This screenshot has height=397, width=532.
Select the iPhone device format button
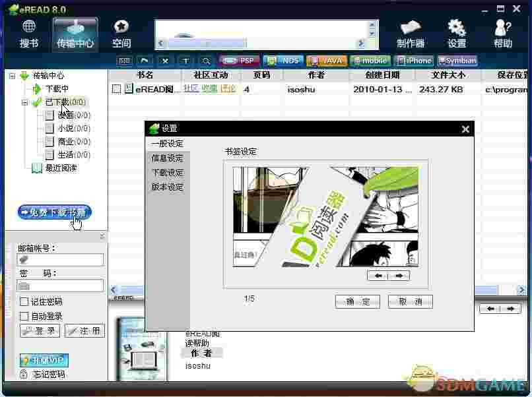click(x=414, y=61)
